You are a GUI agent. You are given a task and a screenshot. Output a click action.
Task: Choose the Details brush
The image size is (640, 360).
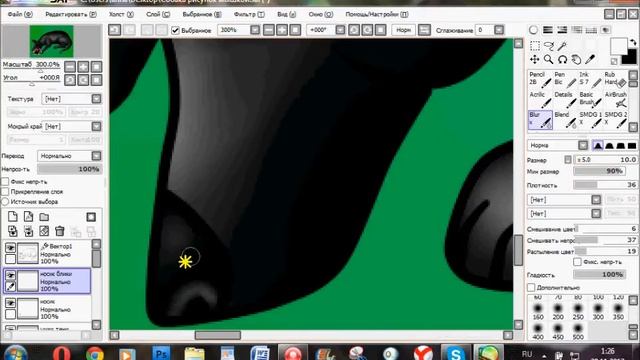[566, 99]
